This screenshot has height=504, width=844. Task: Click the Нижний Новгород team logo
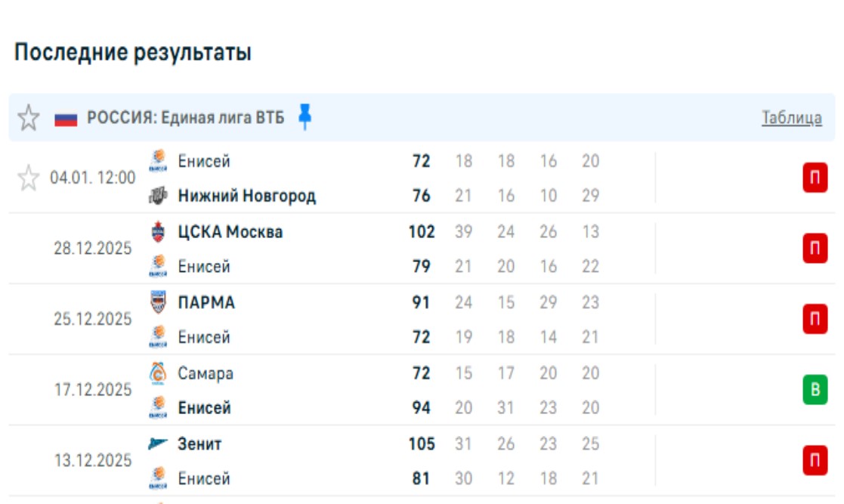pyautogui.click(x=158, y=196)
